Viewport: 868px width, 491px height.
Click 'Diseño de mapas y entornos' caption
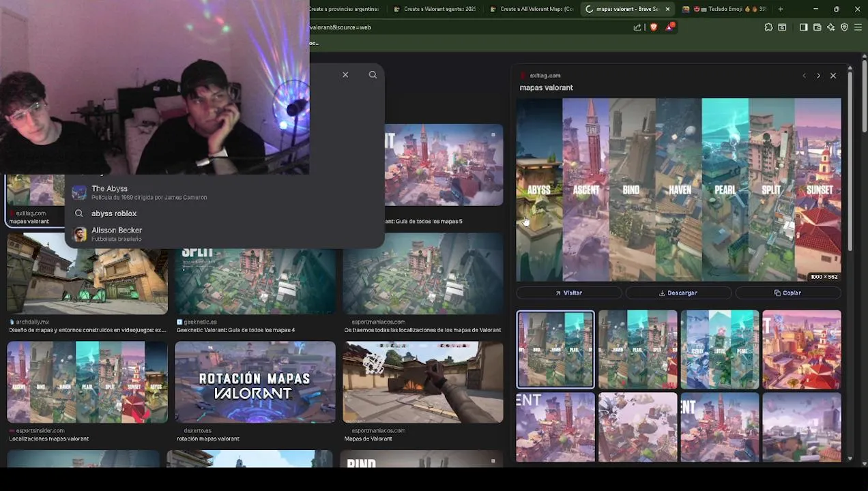[87, 330]
